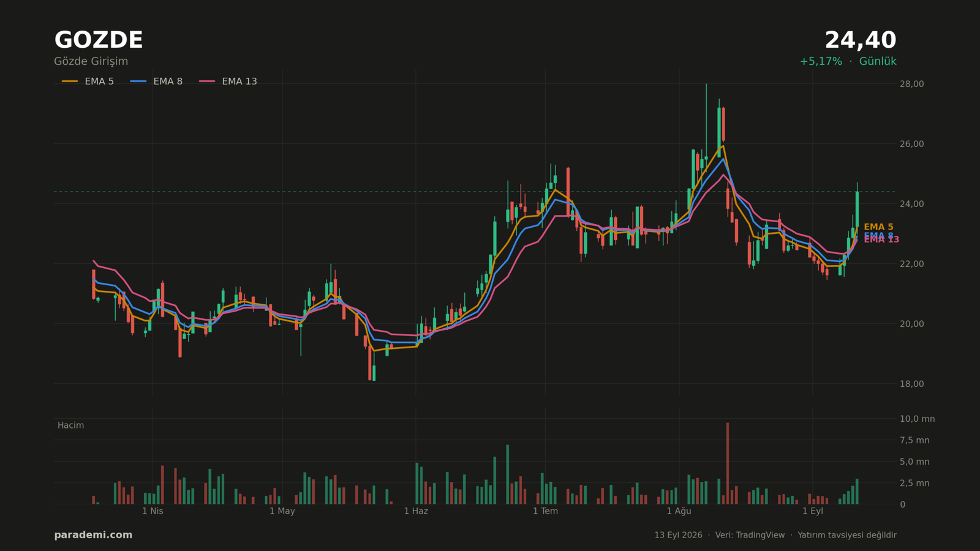Click the GOZDE ticker title
Screen dimensions: 980x551
(x=99, y=40)
